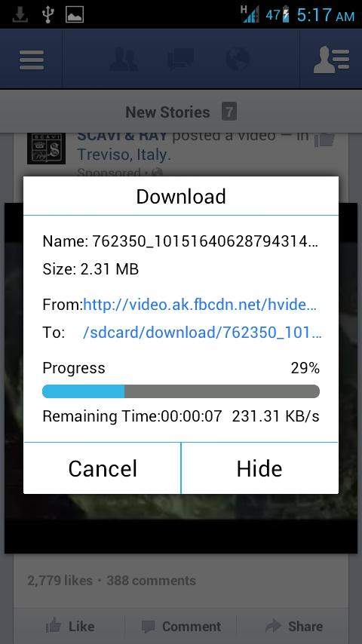Comment on the video post
This screenshot has height=644, width=362.
181,627
